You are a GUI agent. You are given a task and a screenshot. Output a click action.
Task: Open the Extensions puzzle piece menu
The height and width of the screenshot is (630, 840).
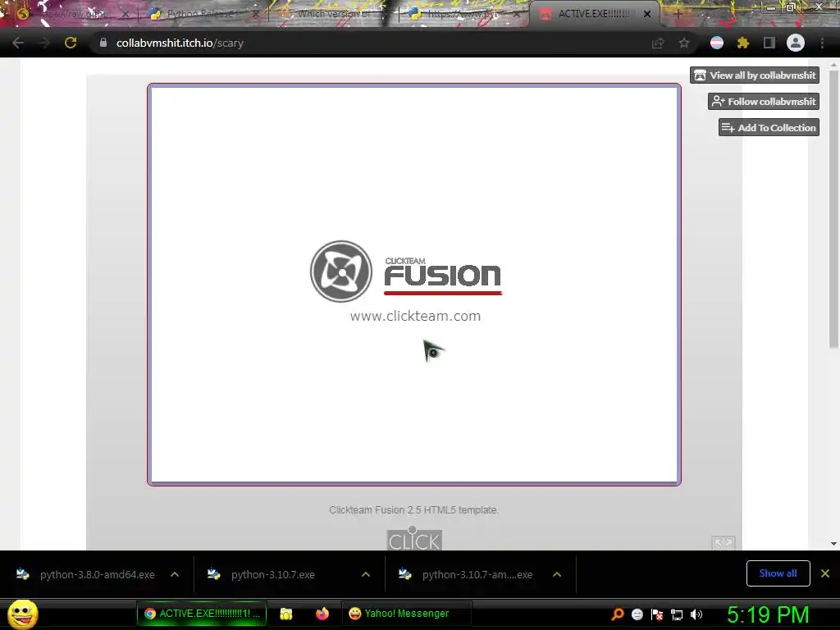click(x=743, y=43)
